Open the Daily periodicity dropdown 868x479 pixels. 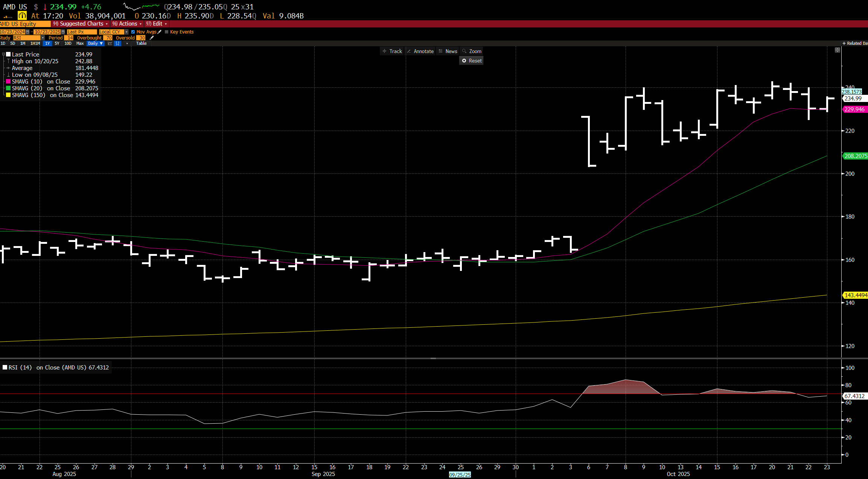96,44
